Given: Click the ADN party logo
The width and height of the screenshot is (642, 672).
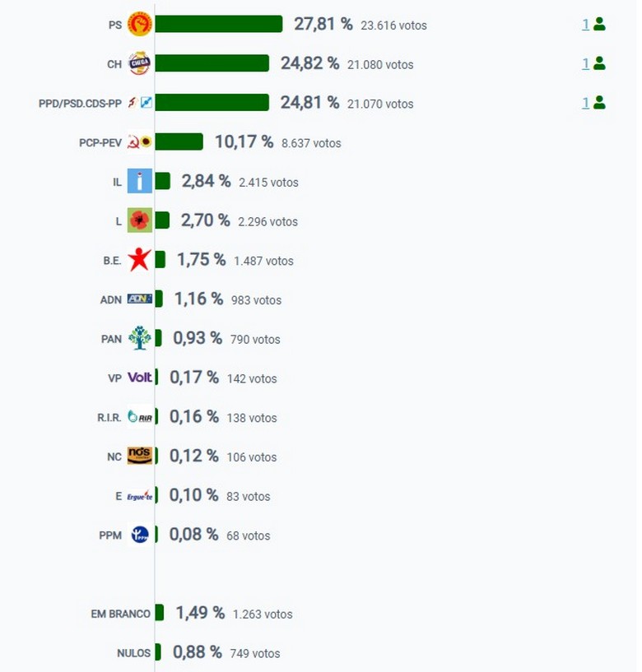Looking at the screenshot, I should [x=140, y=299].
